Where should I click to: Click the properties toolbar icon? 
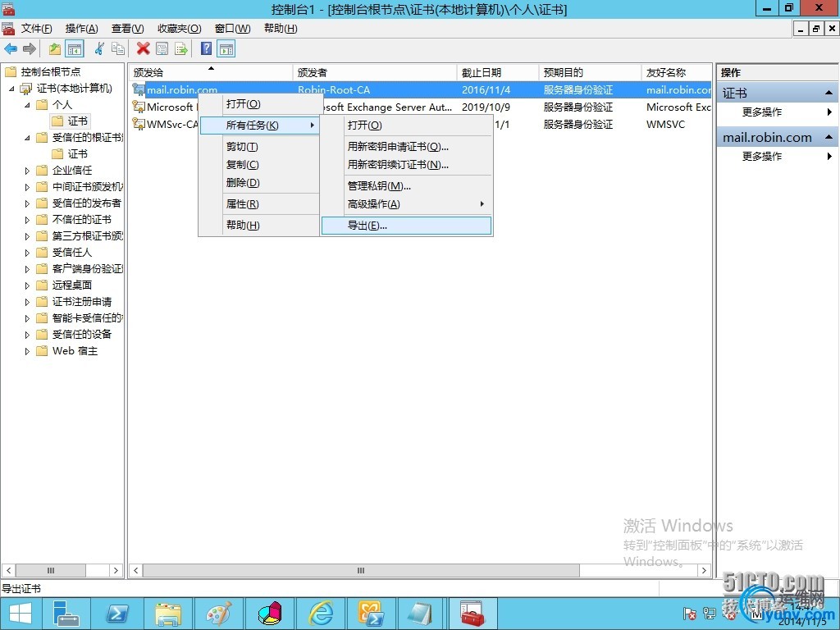point(162,48)
